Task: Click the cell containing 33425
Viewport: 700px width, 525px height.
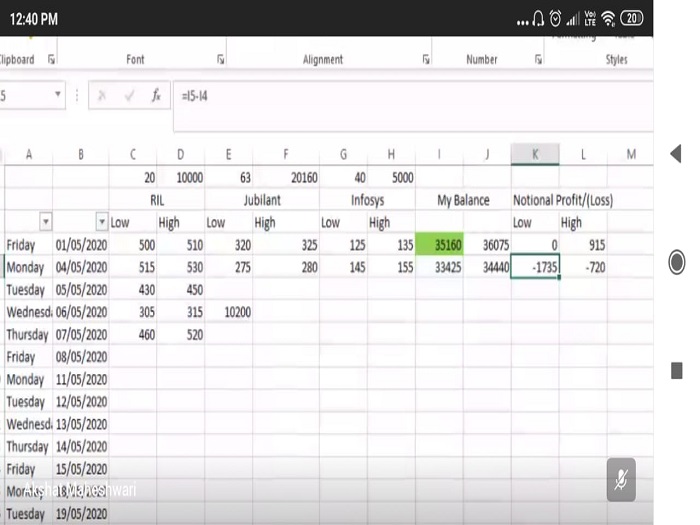Action: (x=439, y=267)
